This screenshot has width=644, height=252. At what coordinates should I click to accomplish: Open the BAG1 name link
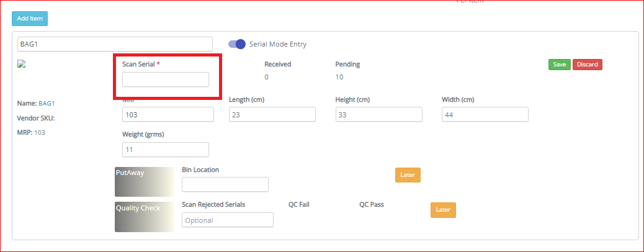click(x=47, y=104)
